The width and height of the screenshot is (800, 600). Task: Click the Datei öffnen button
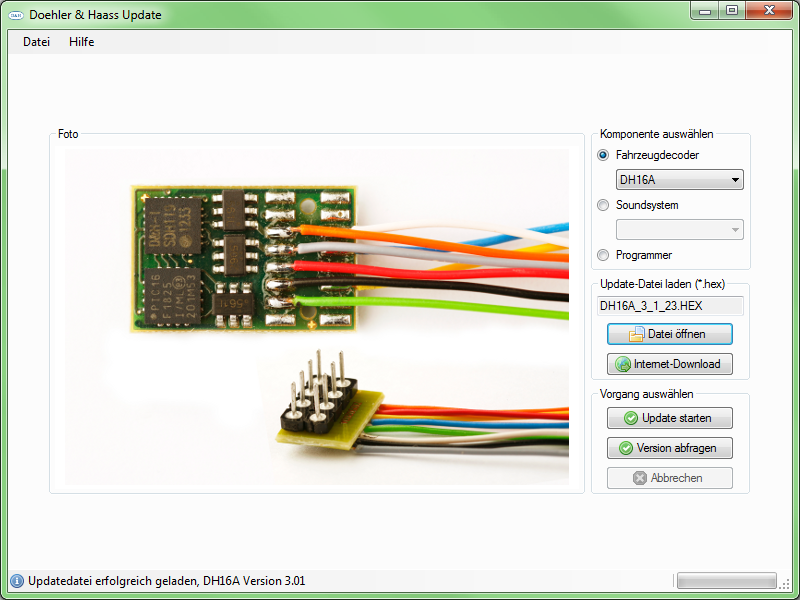[x=670, y=334]
